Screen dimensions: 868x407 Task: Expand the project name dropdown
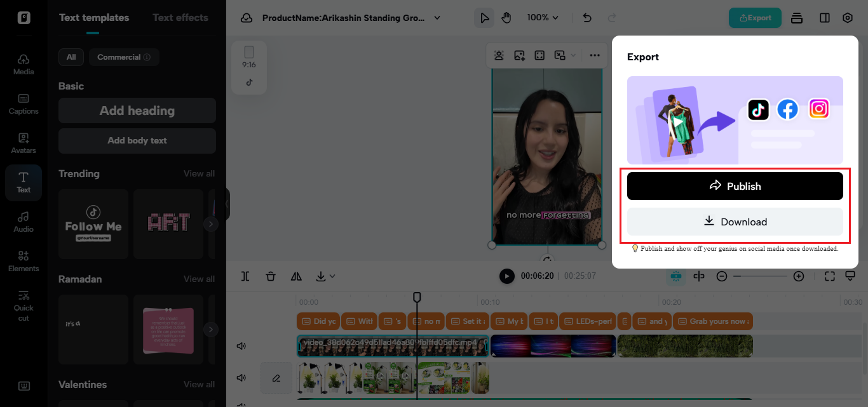(437, 18)
